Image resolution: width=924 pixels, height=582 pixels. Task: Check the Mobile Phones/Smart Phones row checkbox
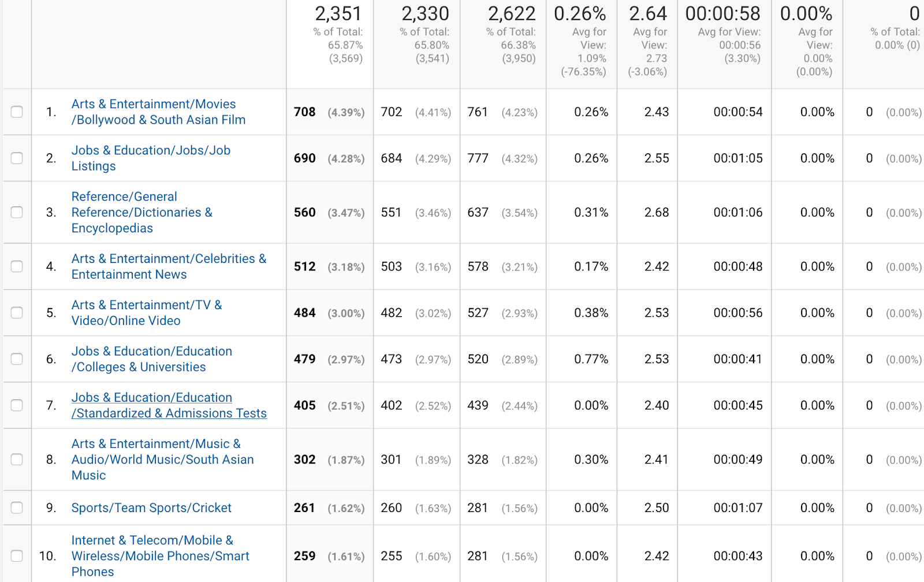[17, 555]
